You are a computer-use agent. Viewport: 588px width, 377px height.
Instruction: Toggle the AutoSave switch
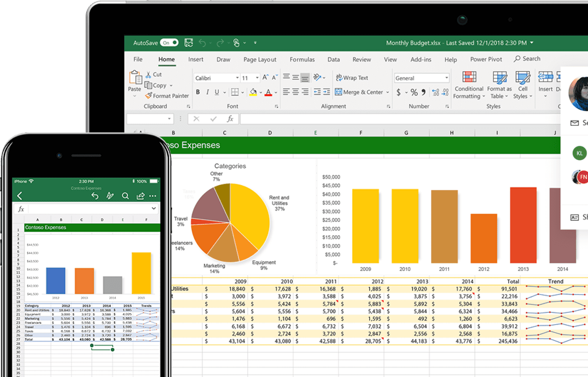[169, 43]
